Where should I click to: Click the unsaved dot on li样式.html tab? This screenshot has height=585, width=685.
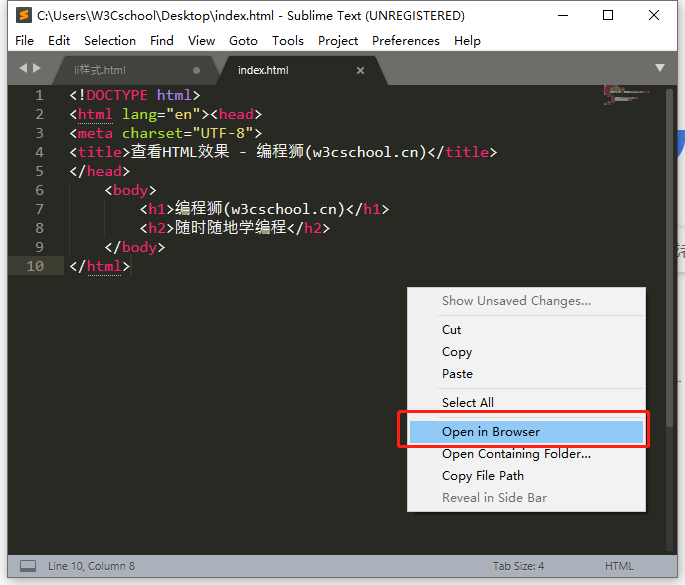[x=196, y=70]
